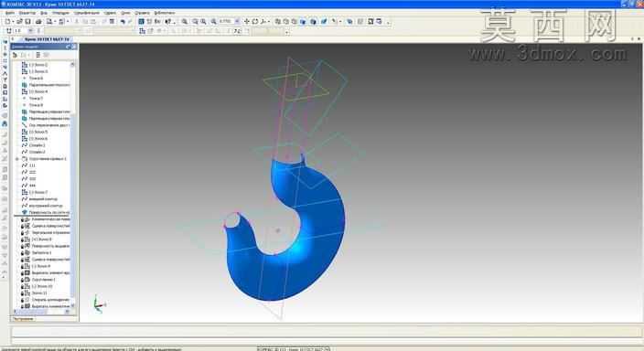Select curve 444 in the model tree
This screenshot has width=644, height=351.
[x=32, y=186]
